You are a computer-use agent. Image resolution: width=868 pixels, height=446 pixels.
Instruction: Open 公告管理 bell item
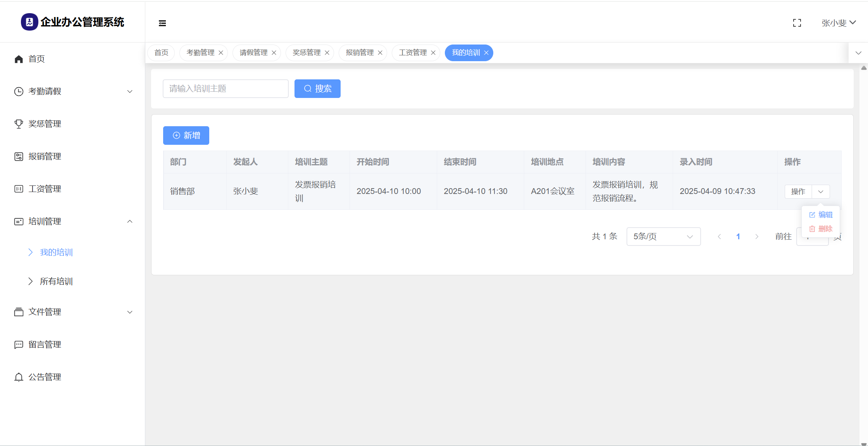pos(45,377)
